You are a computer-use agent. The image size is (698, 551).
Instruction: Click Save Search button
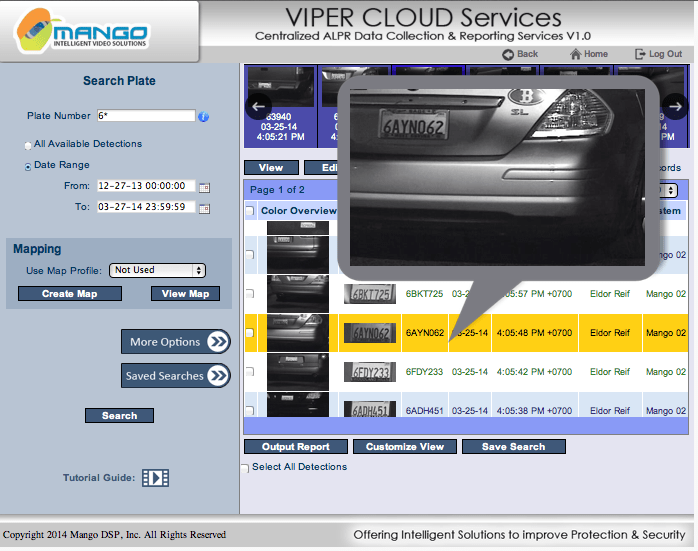(514, 447)
